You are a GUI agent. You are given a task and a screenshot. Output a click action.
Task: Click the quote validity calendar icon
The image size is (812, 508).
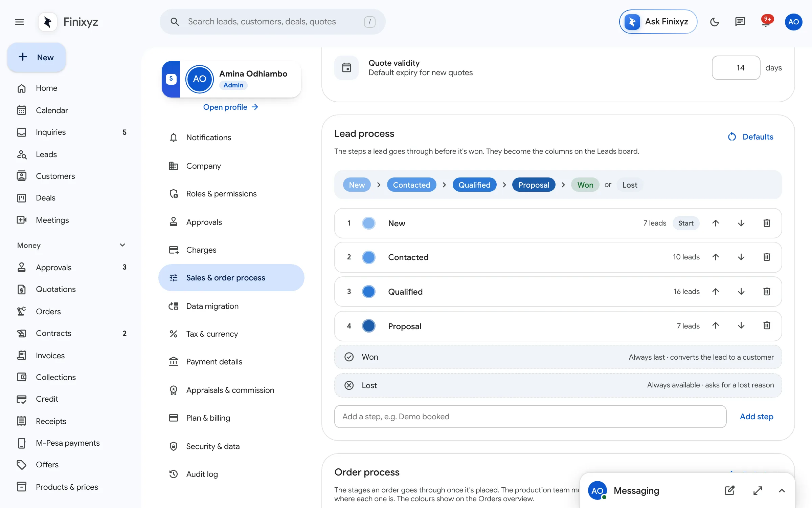pyautogui.click(x=346, y=68)
